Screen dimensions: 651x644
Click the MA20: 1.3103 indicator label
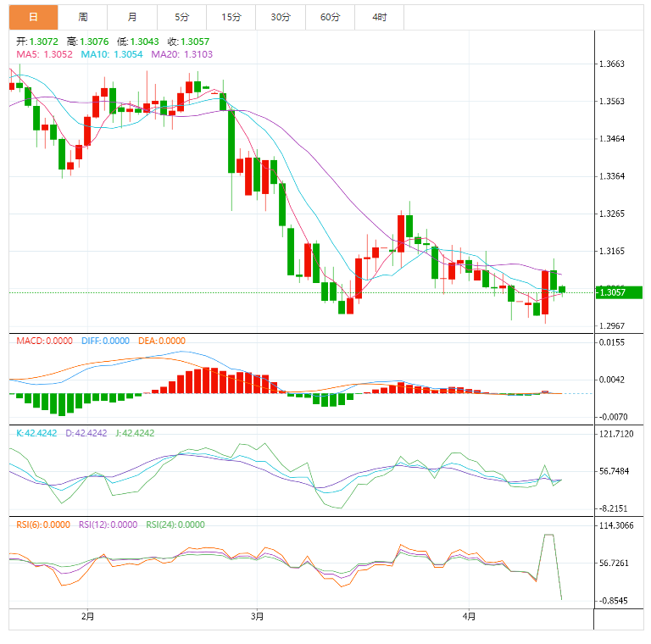pos(182,54)
